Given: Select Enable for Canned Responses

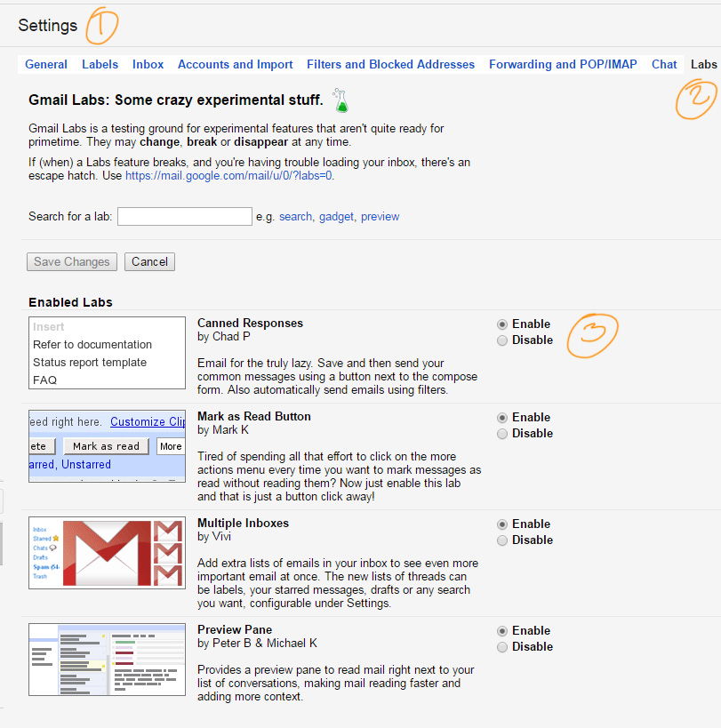Looking at the screenshot, I should point(502,324).
